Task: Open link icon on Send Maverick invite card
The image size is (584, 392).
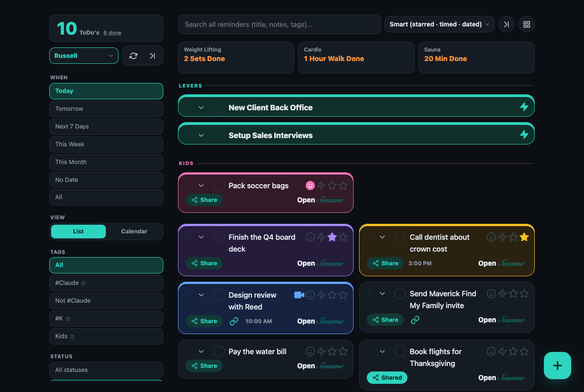Action: [x=415, y=320]
